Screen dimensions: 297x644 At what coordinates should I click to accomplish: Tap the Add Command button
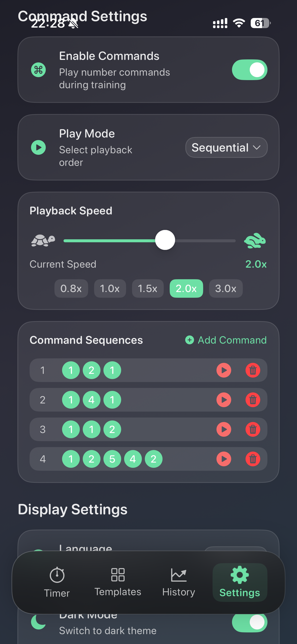coord(226,340)
